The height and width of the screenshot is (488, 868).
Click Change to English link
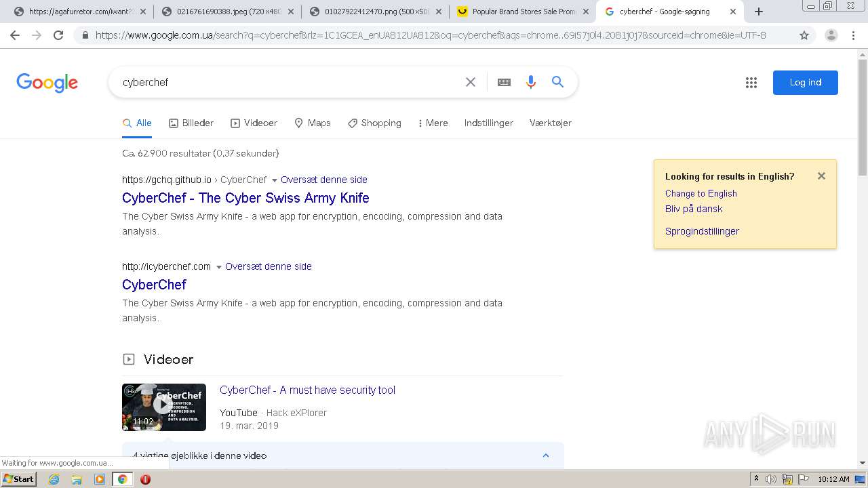[701, 193]
